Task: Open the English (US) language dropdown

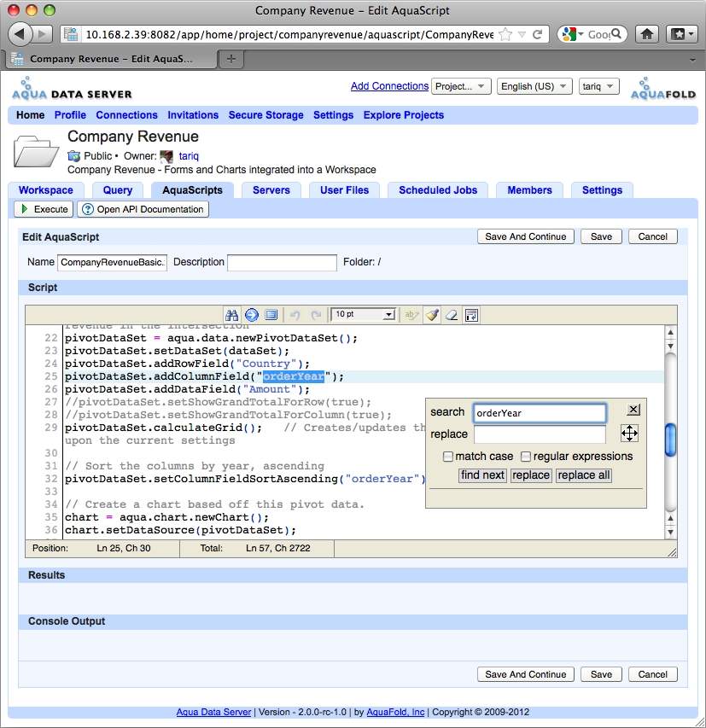Action: [x=534, y=86]
